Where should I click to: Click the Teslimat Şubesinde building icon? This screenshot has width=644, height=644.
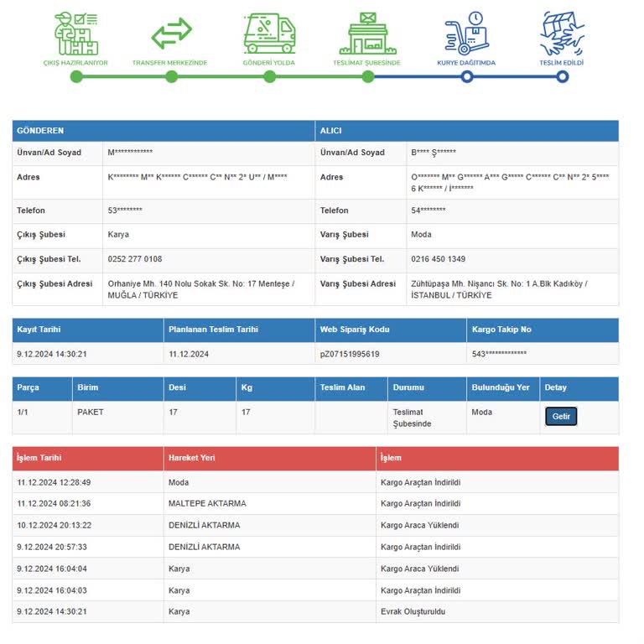click(x=367, y=34)
